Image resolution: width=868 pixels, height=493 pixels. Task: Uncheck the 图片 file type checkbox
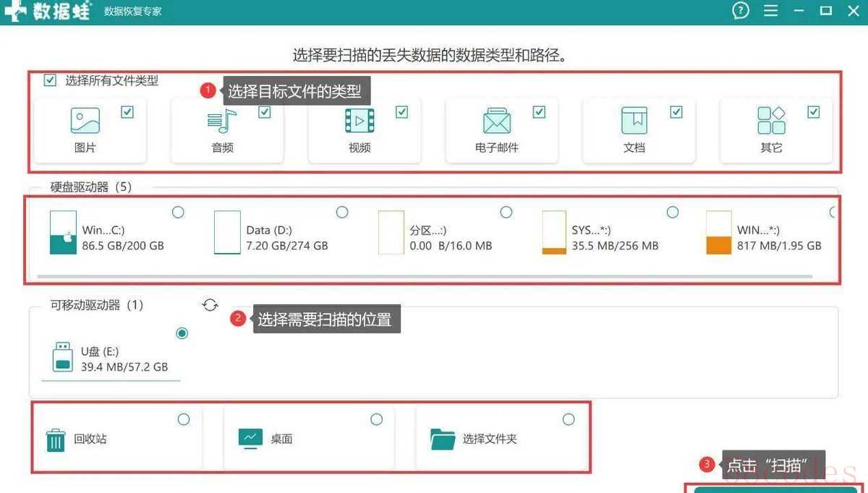coord(127,112)
